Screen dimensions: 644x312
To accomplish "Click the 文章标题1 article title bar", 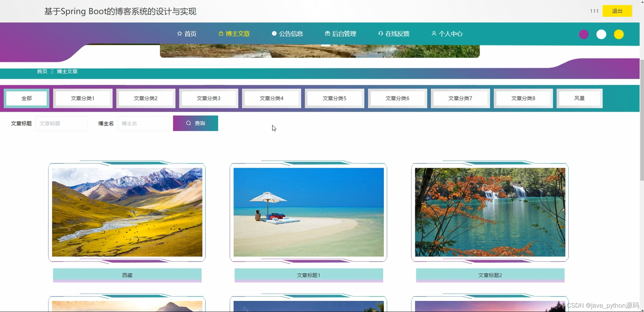I will pos(309,275).
